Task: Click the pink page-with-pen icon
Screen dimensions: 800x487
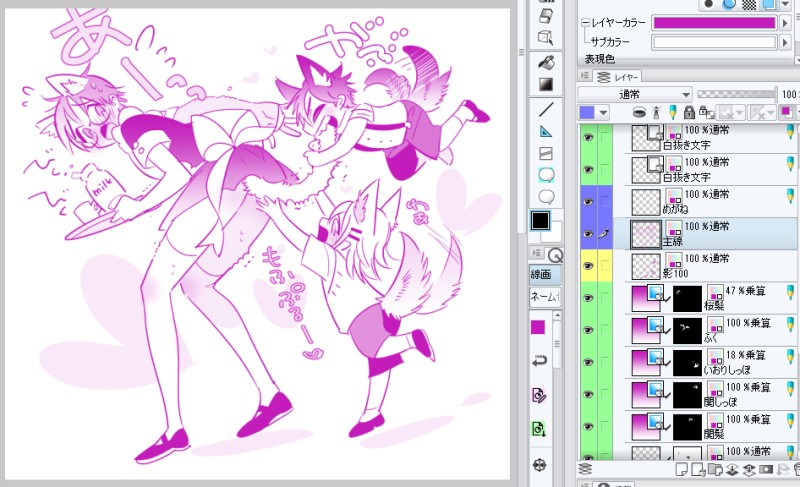Action: 539,395
